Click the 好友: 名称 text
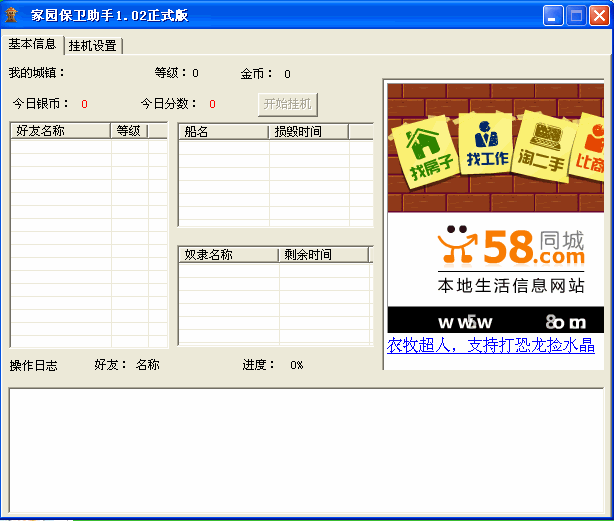The height and width of the screenshot is (521, 614). (127, 365)
